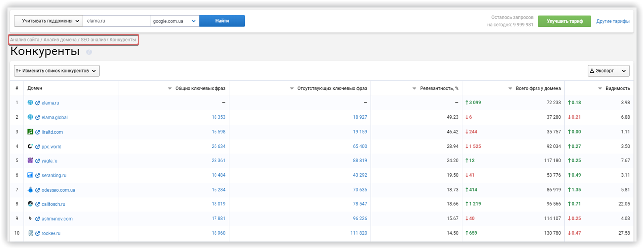Click the Домен column header

pyautogui.click(x=35, y=88)
